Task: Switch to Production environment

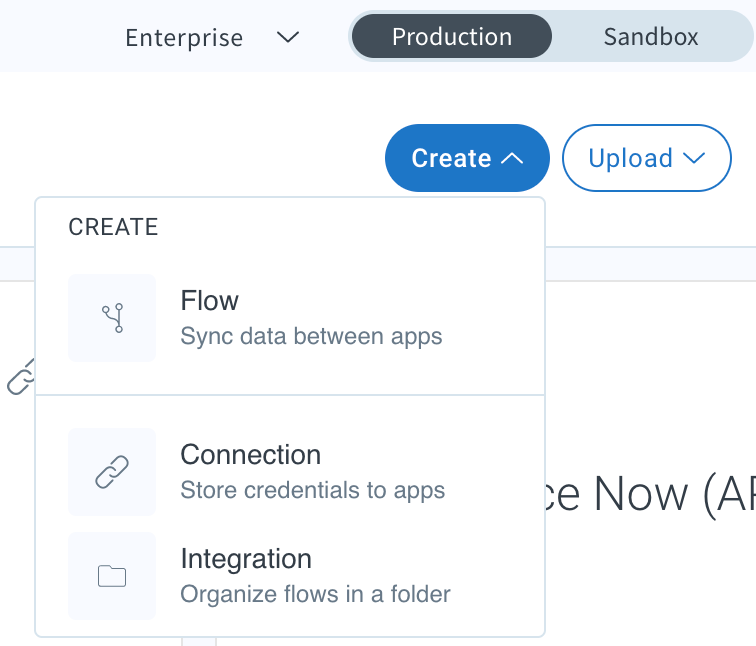Action: tap(452, 37)
